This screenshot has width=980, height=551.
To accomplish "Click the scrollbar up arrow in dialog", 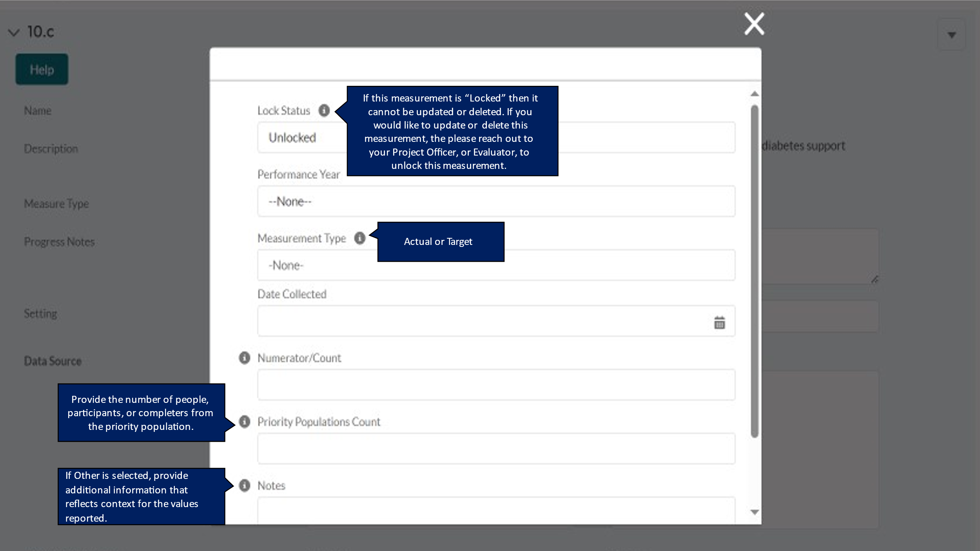I will click(755, 94).
